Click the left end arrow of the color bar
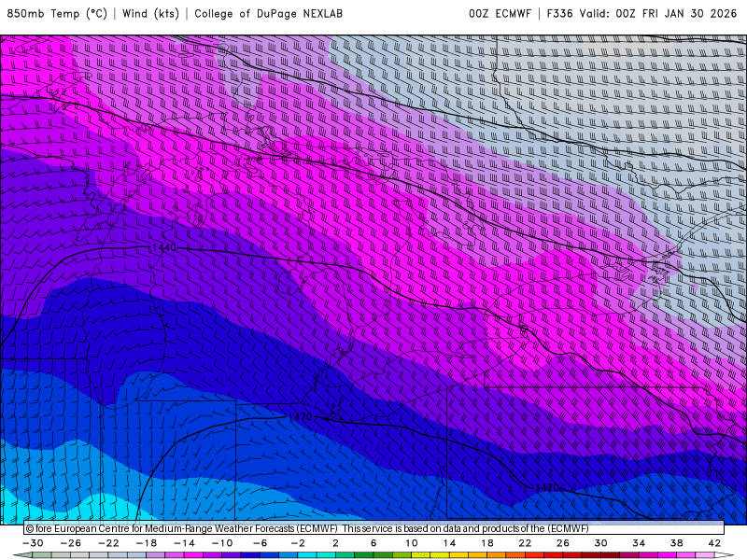 (x=22, y=555)
